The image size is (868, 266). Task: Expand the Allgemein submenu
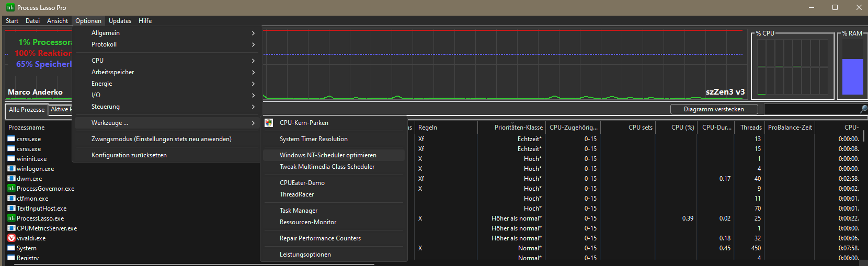[166, 33]
